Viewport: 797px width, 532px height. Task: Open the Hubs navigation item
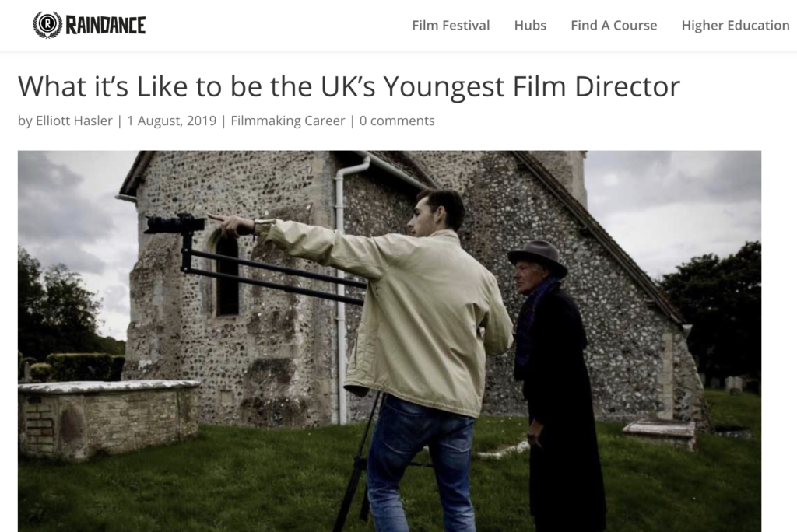[530, 26]
